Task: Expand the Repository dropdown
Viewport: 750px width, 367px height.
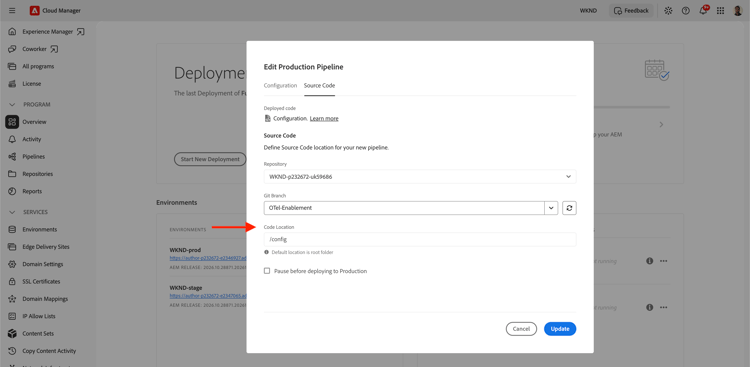Action: [420, 177]
